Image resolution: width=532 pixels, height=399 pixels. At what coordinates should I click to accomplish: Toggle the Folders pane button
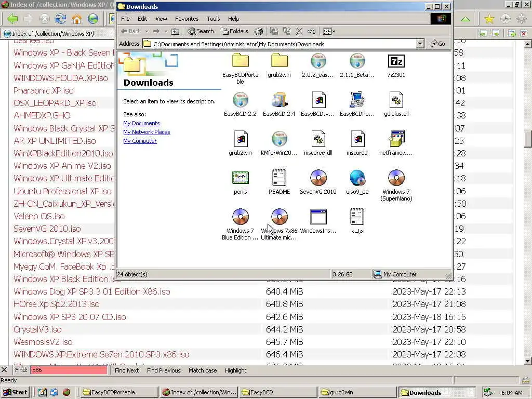(x=234, y=32)
